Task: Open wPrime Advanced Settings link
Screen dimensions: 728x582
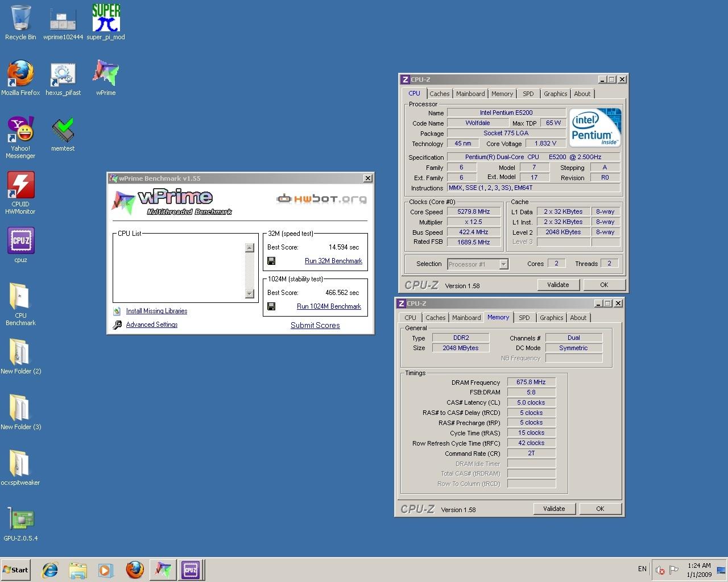Action: coord(152,325)
